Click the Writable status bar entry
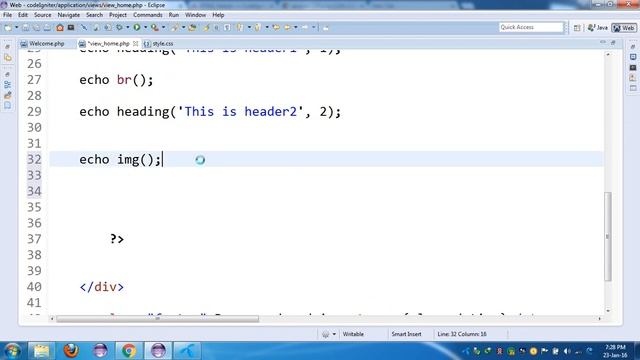The image size is (640, 360). tap(353, 334)
